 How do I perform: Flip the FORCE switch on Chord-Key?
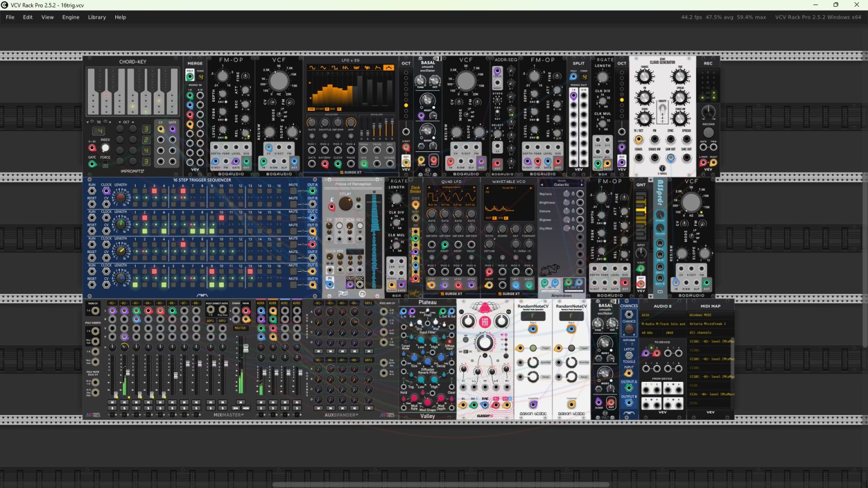click(105, 164)
